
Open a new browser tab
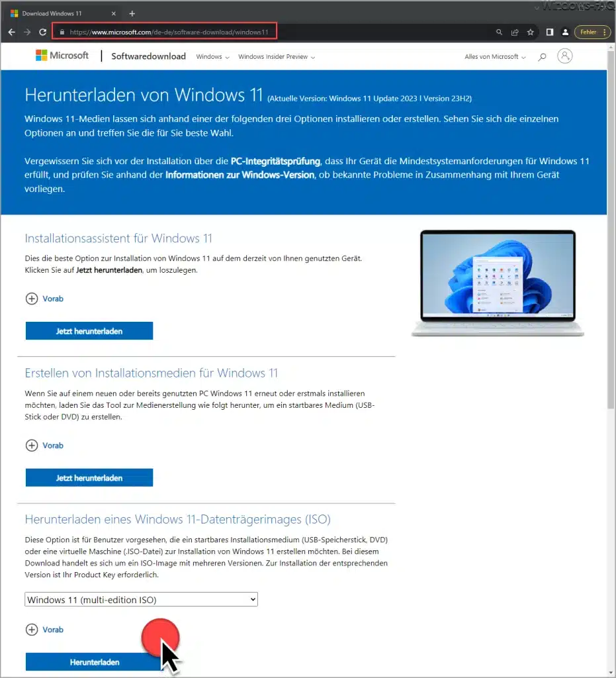(x=132, y=13)
